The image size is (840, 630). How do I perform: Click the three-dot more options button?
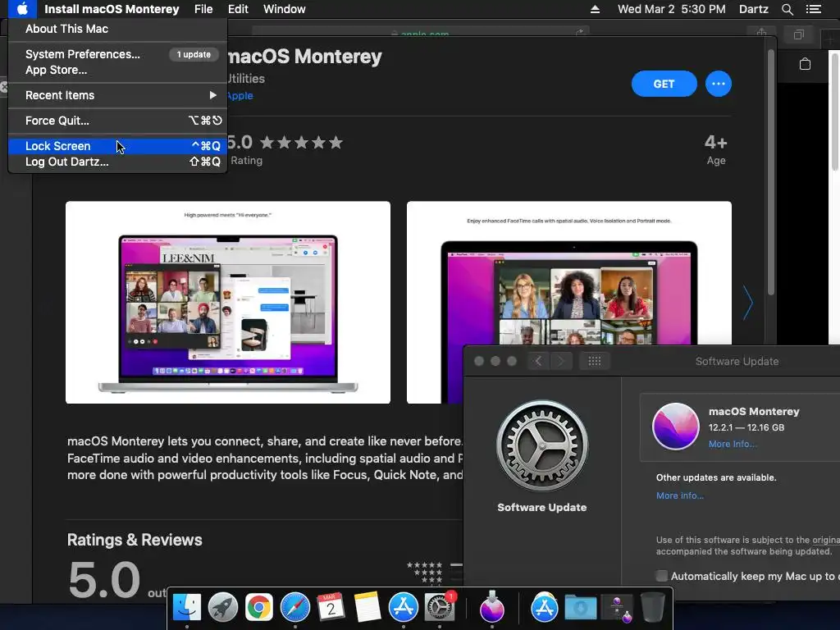718,84
